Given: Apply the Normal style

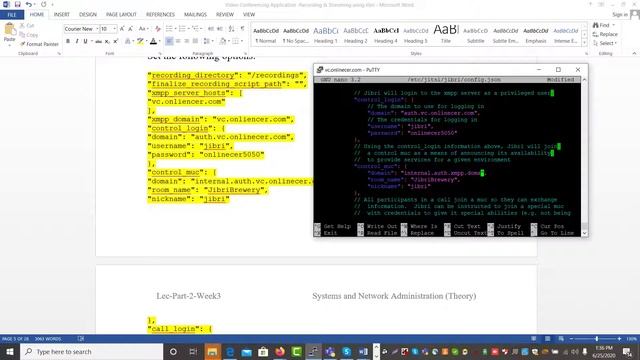Looking at the screenshot, I should tap(266, 35).
